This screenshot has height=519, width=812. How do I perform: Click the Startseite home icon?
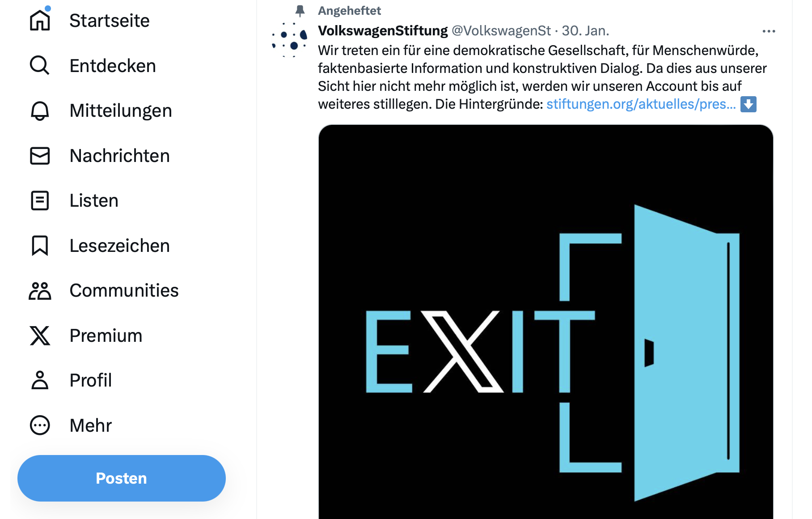click(x=40, y=20)
